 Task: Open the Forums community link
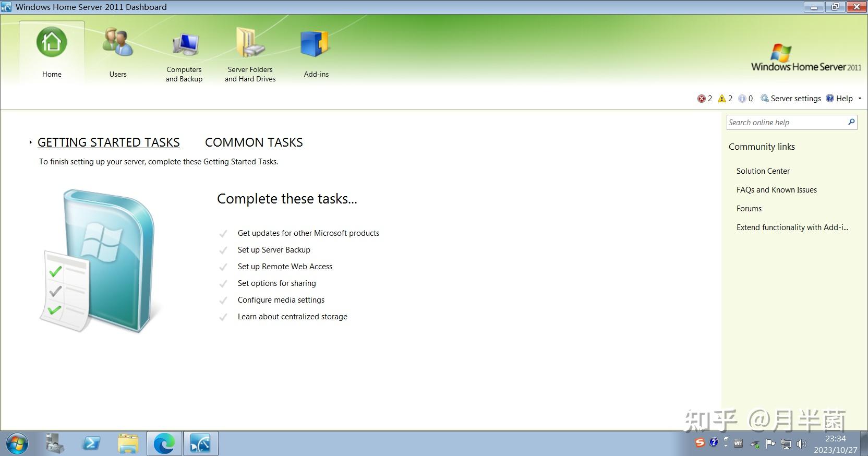coord(749,209)
